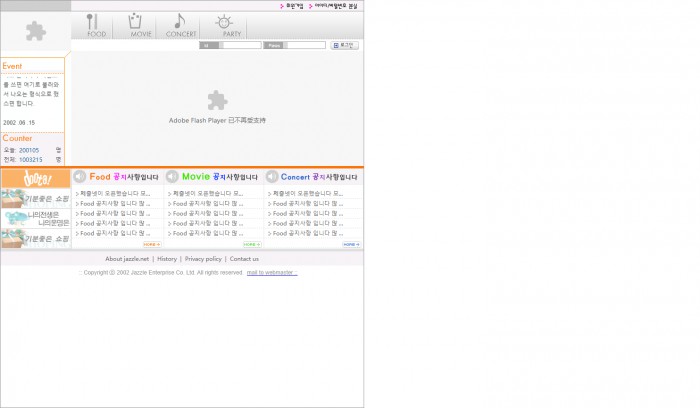This screenshot has height=408, width=700.
Task: Click the Food notice speaker icon
Action: [80, 177]
